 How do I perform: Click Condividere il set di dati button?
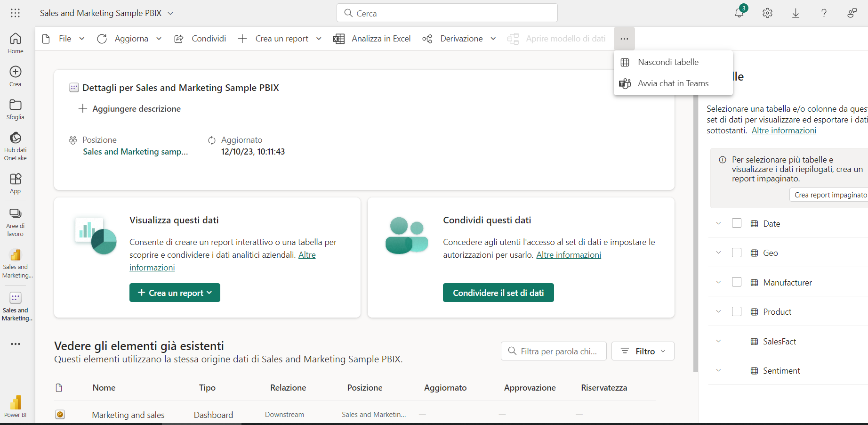pos(498,293)
